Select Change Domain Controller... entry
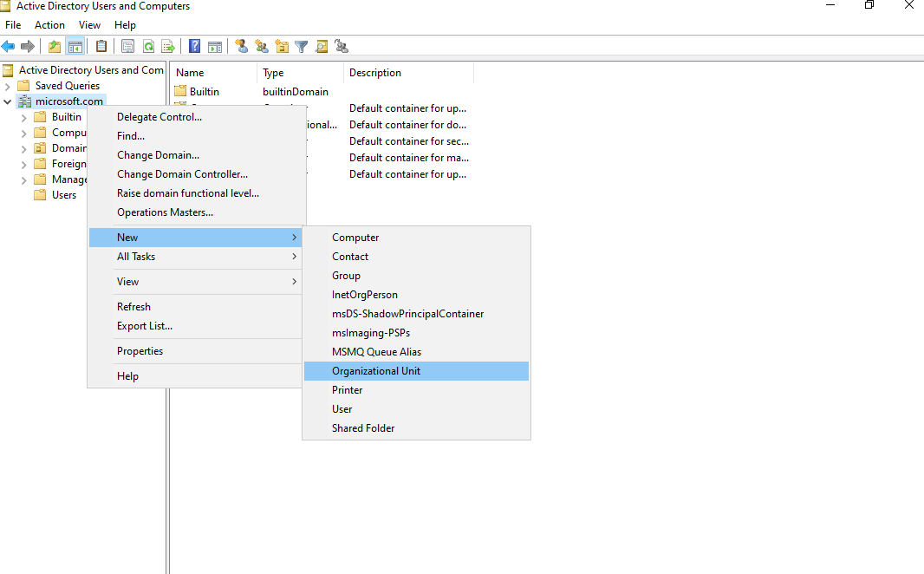Image resolution: width=924 pixels, height=574 pixels. tap(196, 174)
